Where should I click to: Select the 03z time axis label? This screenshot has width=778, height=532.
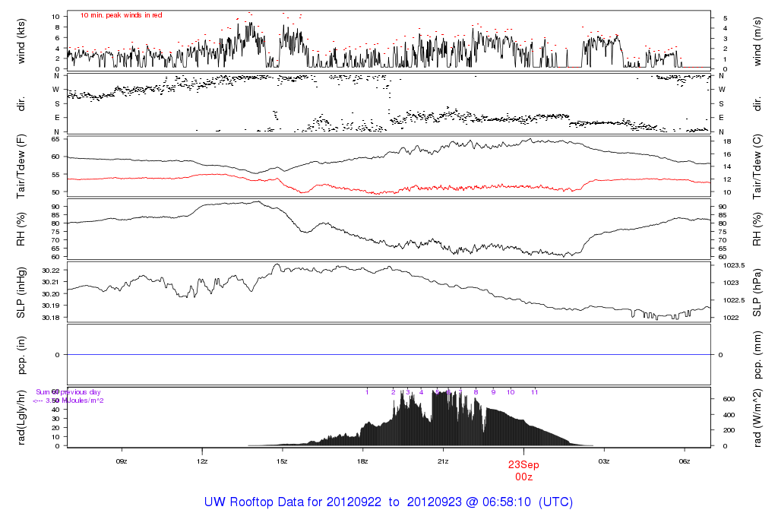(604, 461)
